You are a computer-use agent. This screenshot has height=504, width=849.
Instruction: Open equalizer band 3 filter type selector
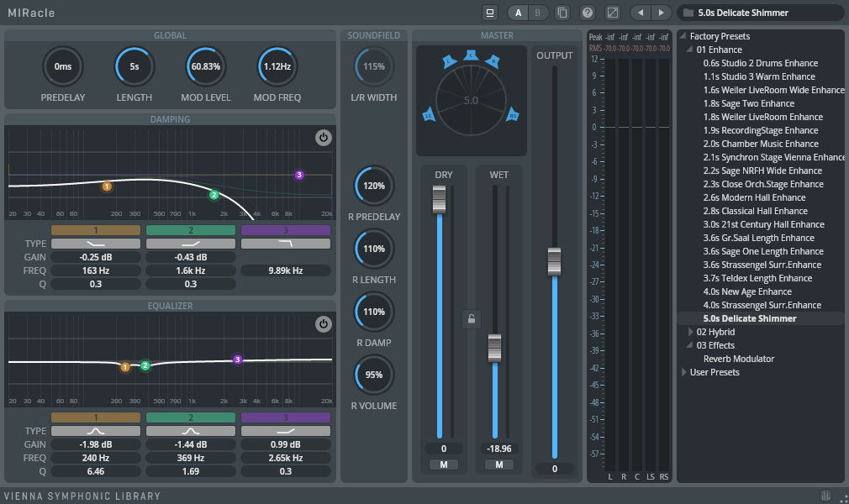pos(285,431)
